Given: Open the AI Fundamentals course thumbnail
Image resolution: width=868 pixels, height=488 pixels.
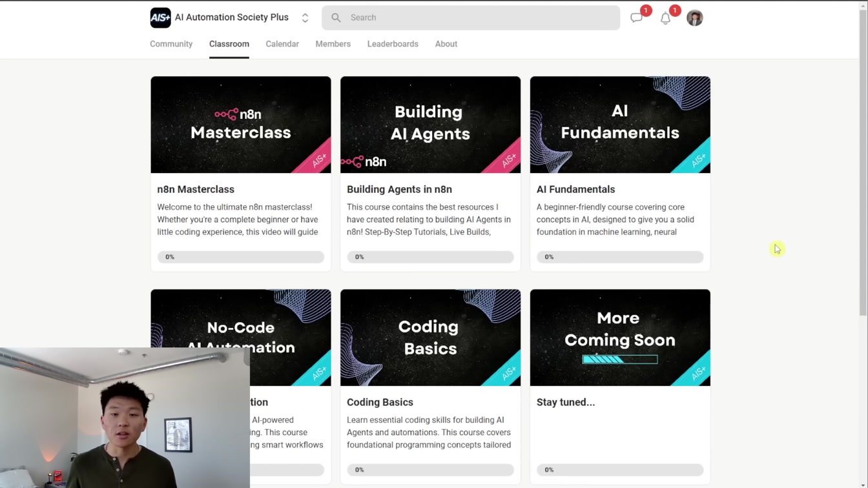Looking at the screenshot, I should 620,125.
